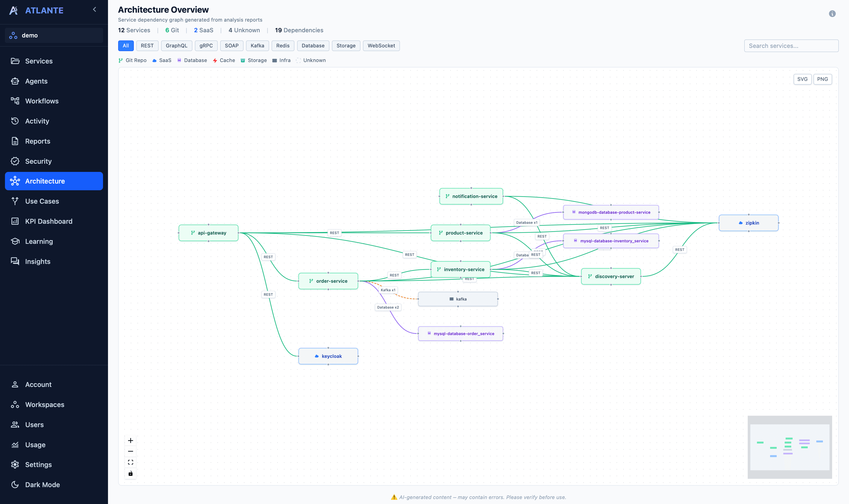The width and height of the screenshot is (849, 504).
Task: Open Use Cases in sidebar
Action: coord(42,201)
